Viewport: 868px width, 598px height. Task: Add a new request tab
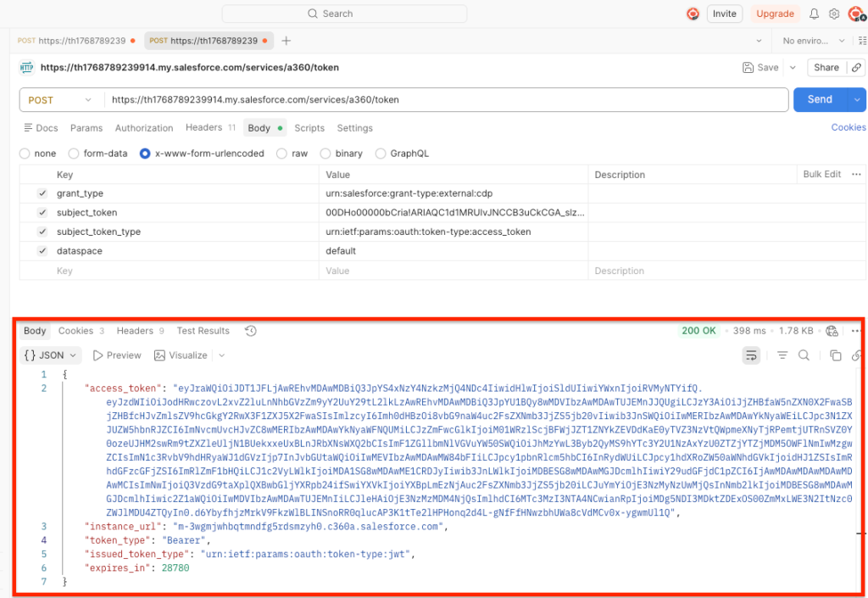tap(287, 41)
